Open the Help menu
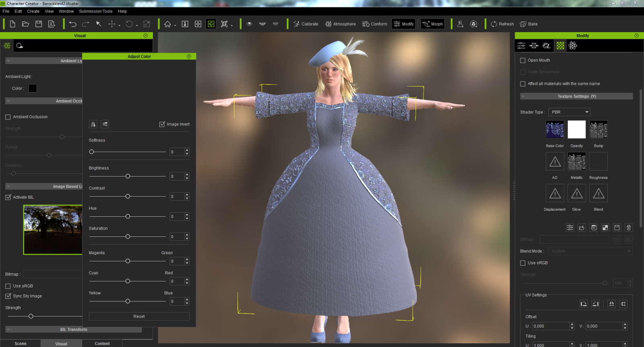This screenshot has height=347, width=644. click(x=122, y=11)
